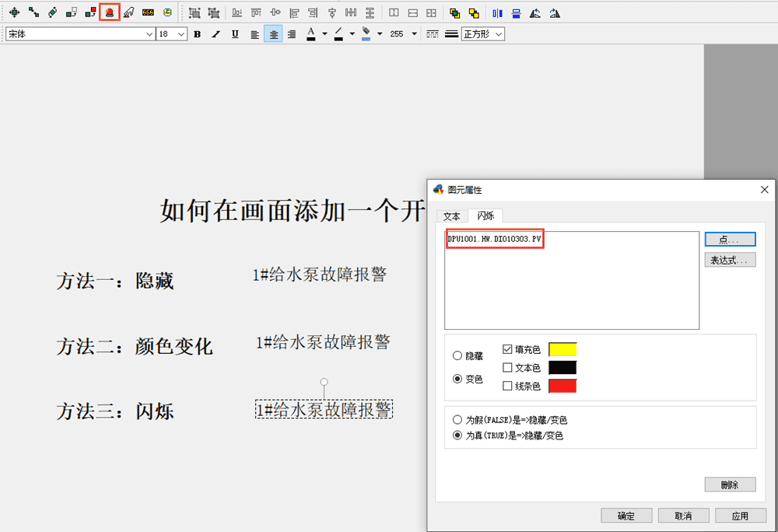
Task: Click the 点... button
Action: tap(730, 240)
